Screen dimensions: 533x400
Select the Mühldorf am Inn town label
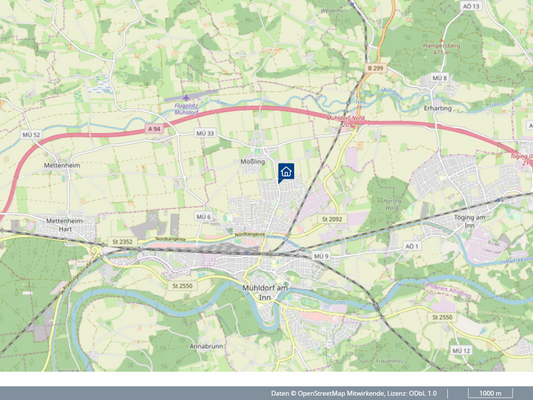265,293
